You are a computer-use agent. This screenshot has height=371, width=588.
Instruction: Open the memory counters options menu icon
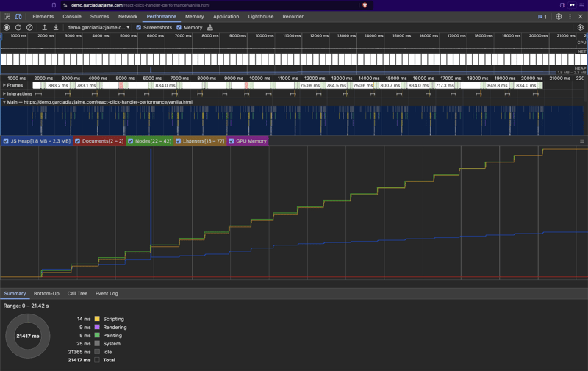[x=582, y=141]
